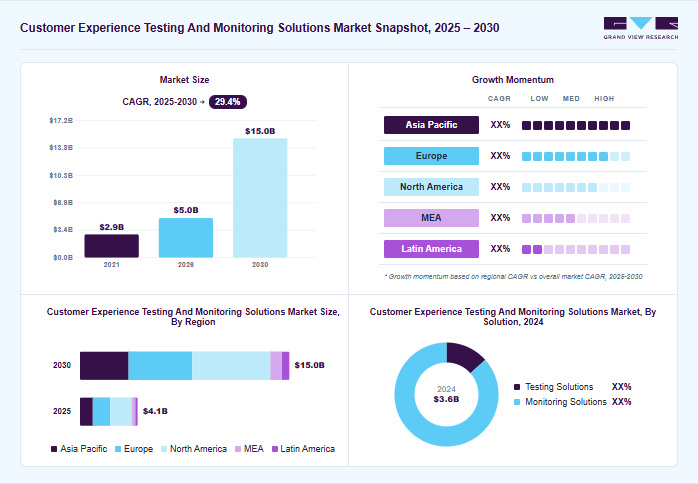Select the Europe segment of 2030 stacked bar
Screen dimensions: 698x484
click(160, 366)
